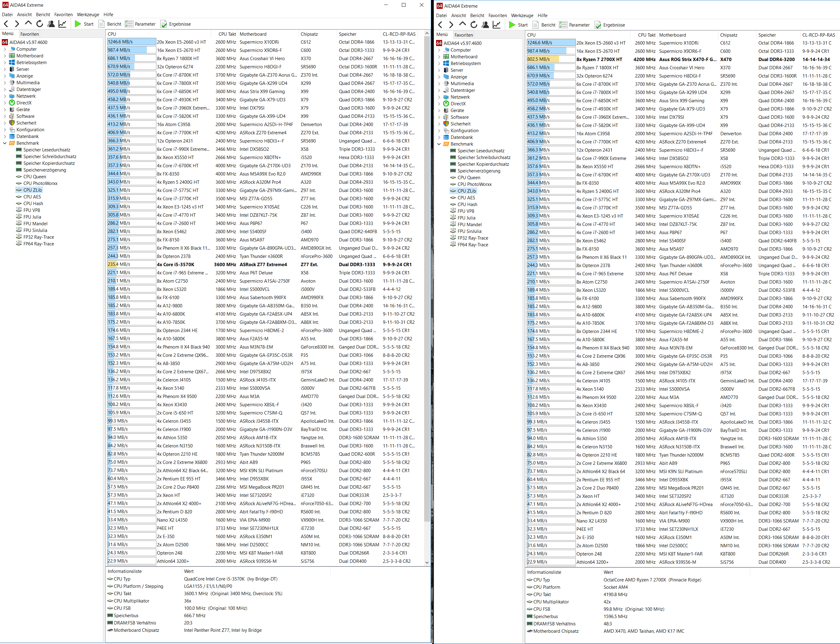
Task: Click the green Start benchmark icon in left window
Action: (78, 24)
